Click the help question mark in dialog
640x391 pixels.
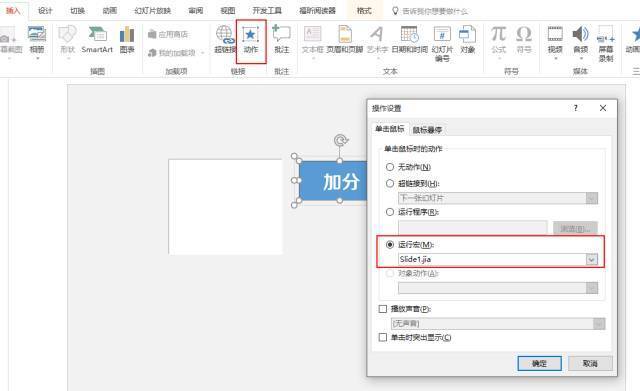pos(576,108)
